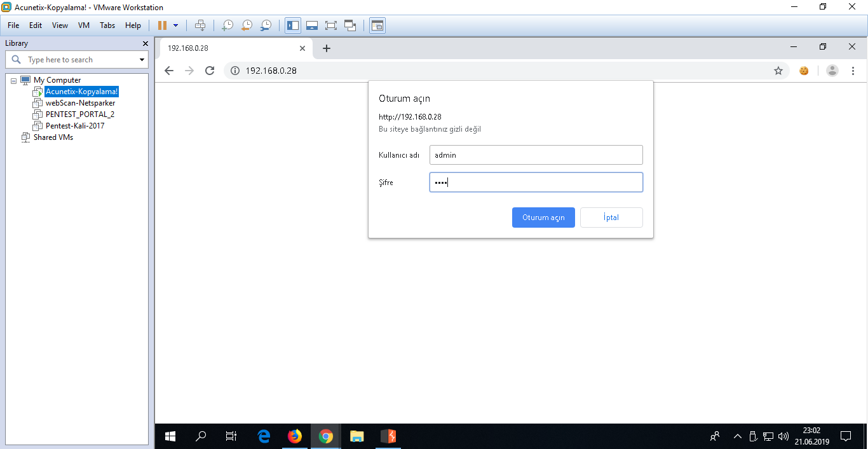The width and height of the screenshot is (868, 449).
Task: Switch to Unity mode using the toolbar icon
Action: pyautogui.click(x=350, y=25)
